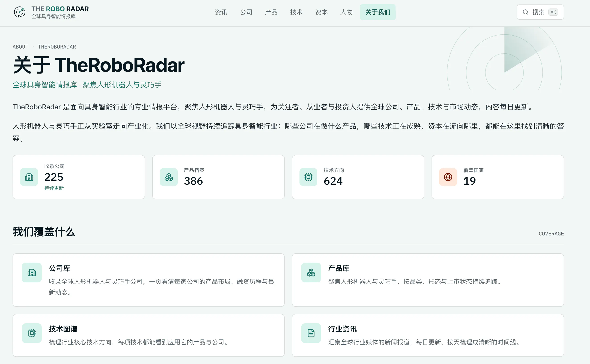Go to the 产品 nav tab

pyautogui.click(x=271, y=12)
